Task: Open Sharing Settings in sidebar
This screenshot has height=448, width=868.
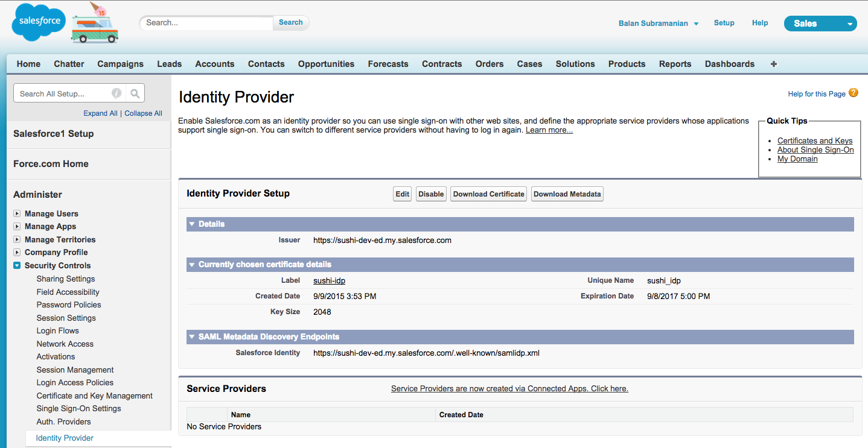Action: (66, 279)
